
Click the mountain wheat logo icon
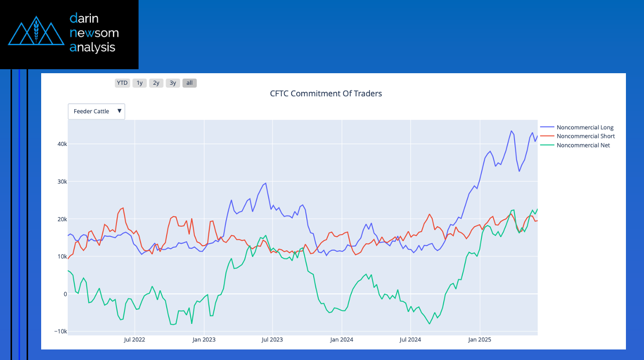tap(35, 31)
